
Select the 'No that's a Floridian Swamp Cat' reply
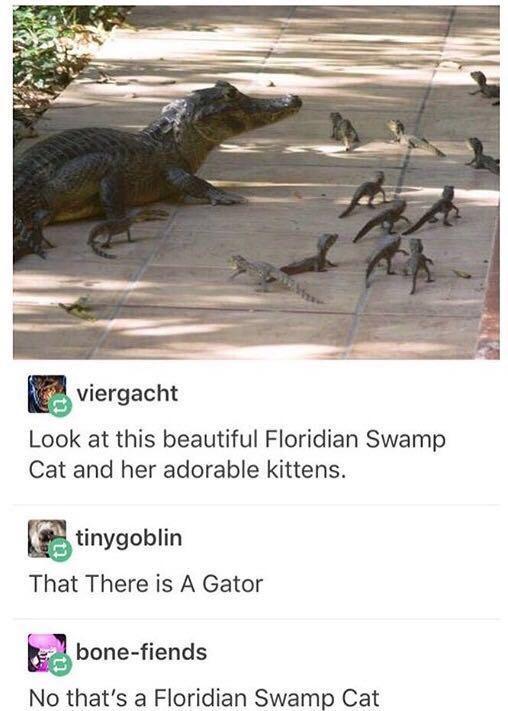click(x=204, y=698)
